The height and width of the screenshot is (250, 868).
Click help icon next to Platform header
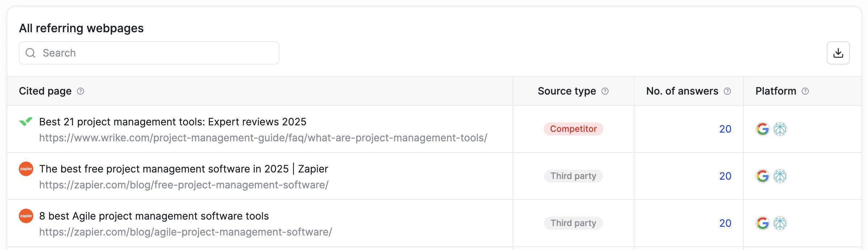(805, 91)
